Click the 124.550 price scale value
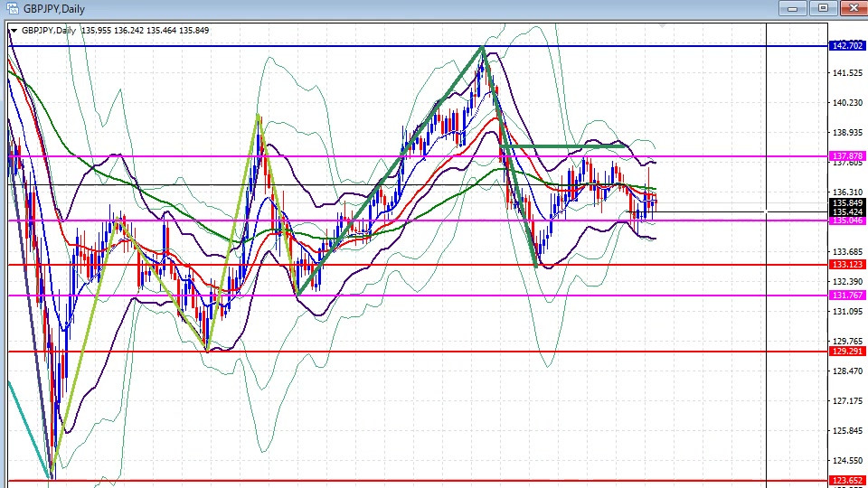This screenshot has width=868, height=488. [x=847, y=460]
